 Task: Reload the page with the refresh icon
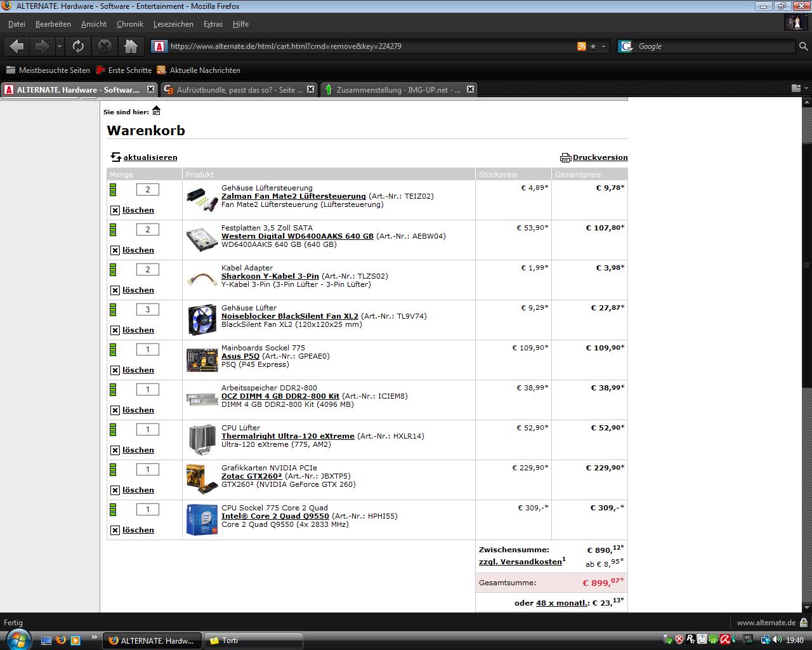(x=78, y=46)
